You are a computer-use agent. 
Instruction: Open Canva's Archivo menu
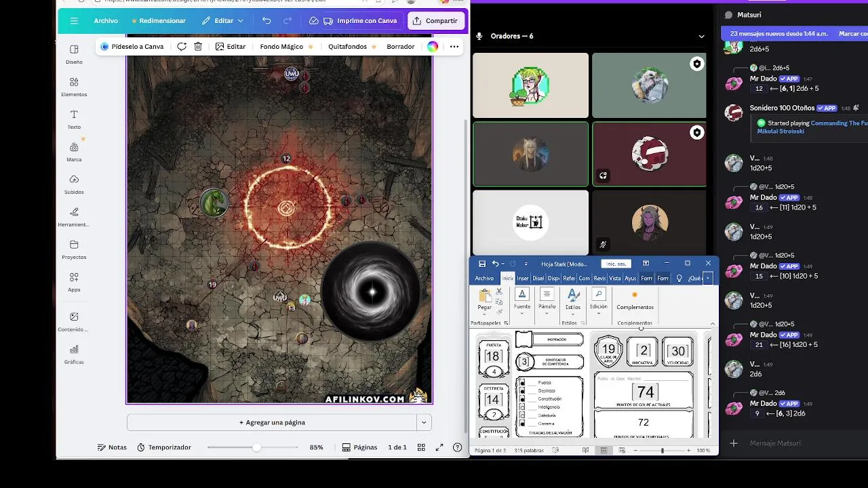(x=106, y=21)
